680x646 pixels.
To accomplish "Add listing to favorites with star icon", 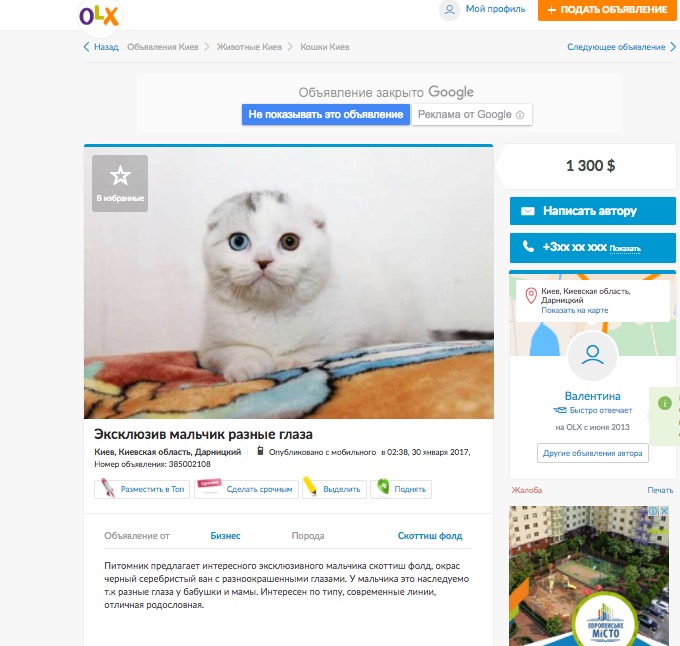I will 120,183.
